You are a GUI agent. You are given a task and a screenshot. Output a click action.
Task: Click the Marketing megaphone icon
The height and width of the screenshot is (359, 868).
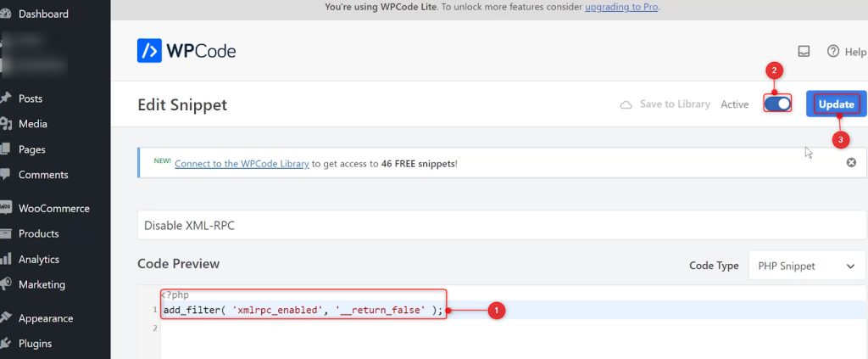pos(5,284)
